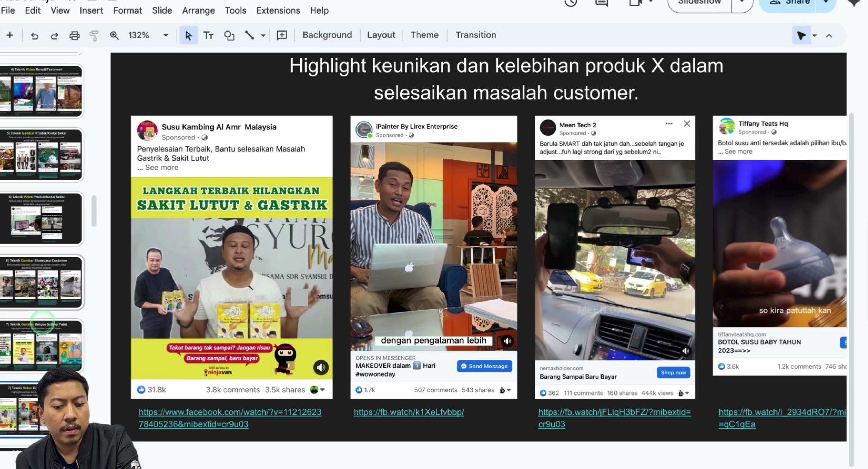Activate the pointer tool near the toolbar's right end
This screenshot has width=868, height=469.
click(x=801, y=36)
